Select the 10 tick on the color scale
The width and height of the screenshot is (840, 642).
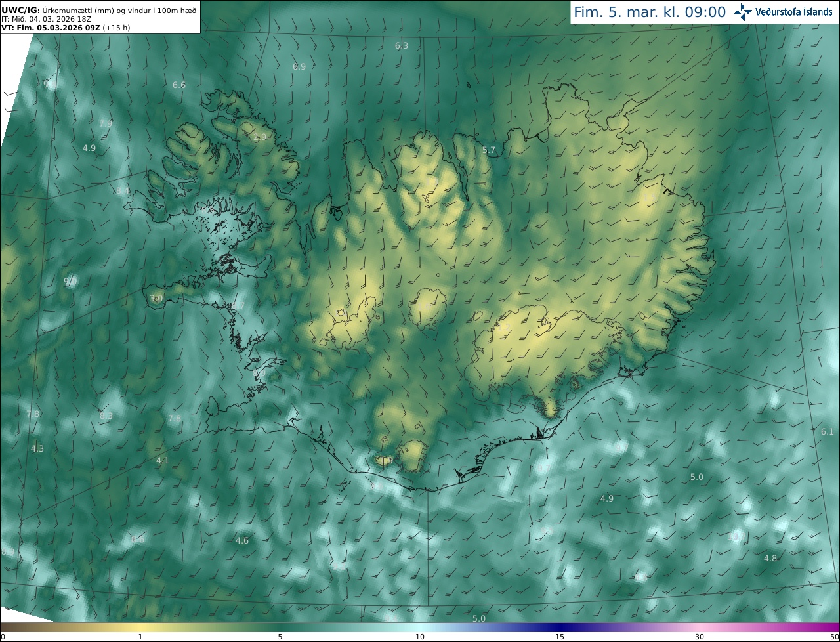pyautogui.click(x=420, y=637)
